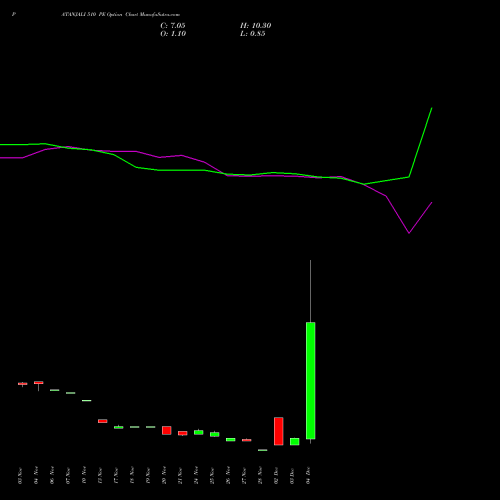Click the green candle for 24 Nov
This screenshot has height=500, width=500.
(199, 432)
